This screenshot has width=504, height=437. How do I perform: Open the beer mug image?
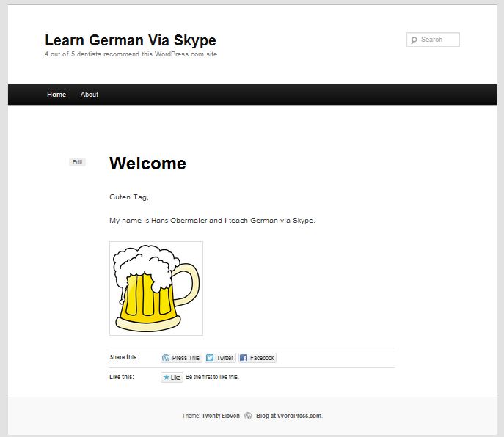156,289
